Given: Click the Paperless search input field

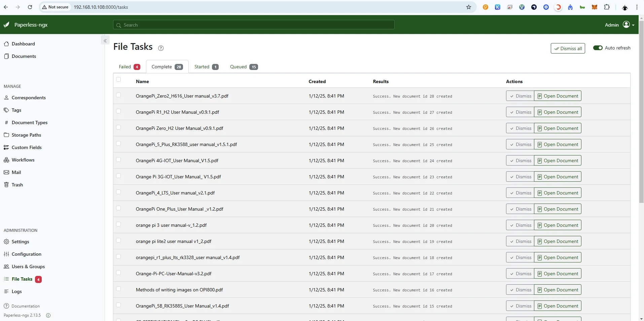Looking at the screenshot, I should (254, 25).
